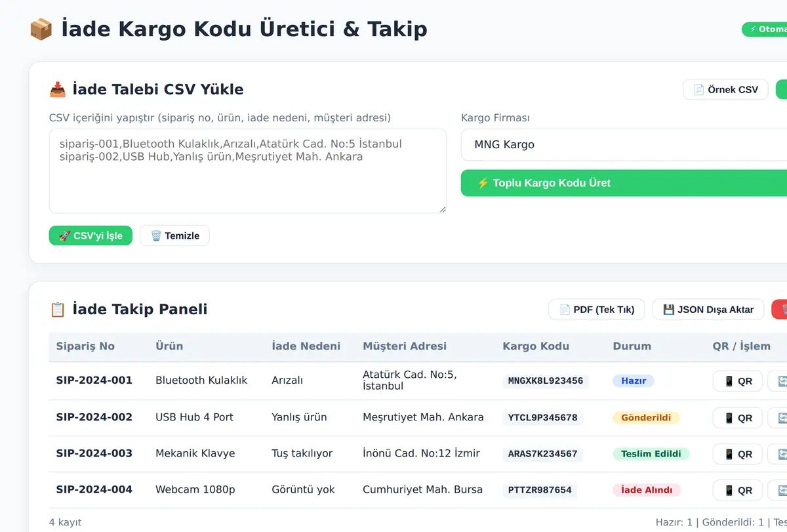Open QR for order SIP-2024-002
Screen dimensions: 787x532
coord(738,418)
